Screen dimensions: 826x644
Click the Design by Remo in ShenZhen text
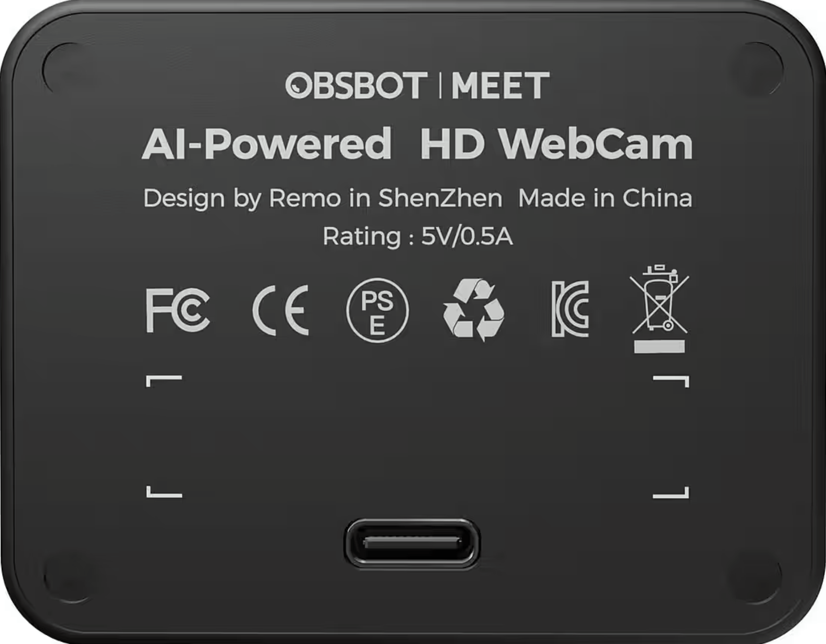pos(323,198)
